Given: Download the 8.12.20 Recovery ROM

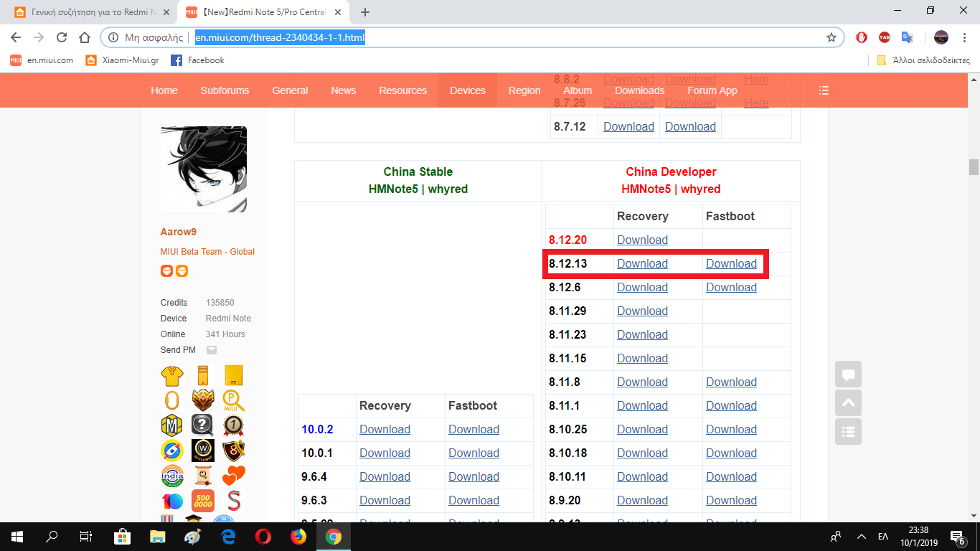Looking at the screenshot, I should pos(642,240).
